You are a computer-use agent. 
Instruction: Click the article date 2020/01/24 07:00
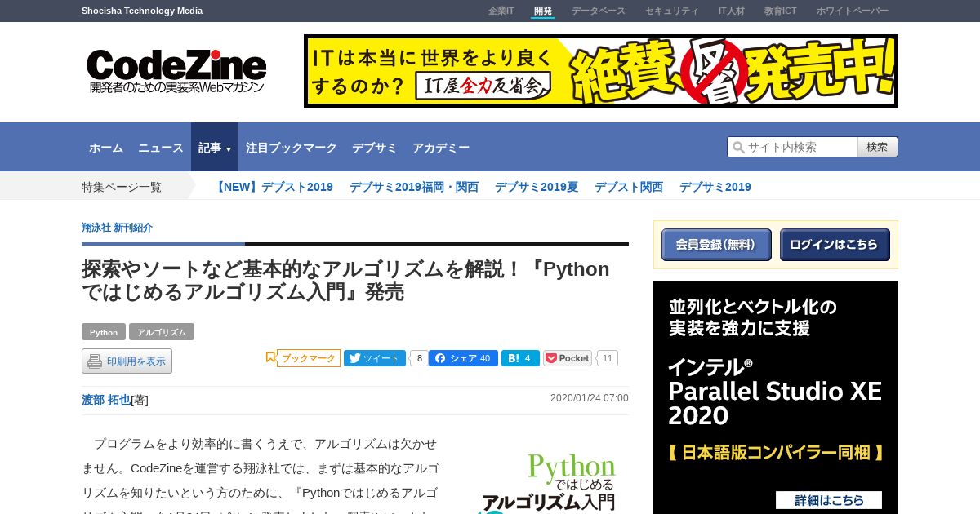point(590,398)
